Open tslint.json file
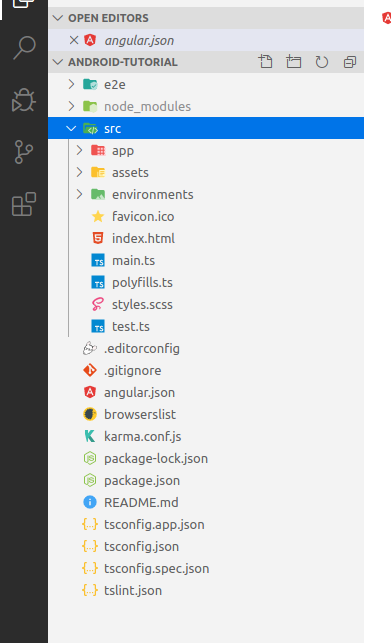The height and width of the screenshot is (643, 391). pyautogui.click(x=133, y=591)
